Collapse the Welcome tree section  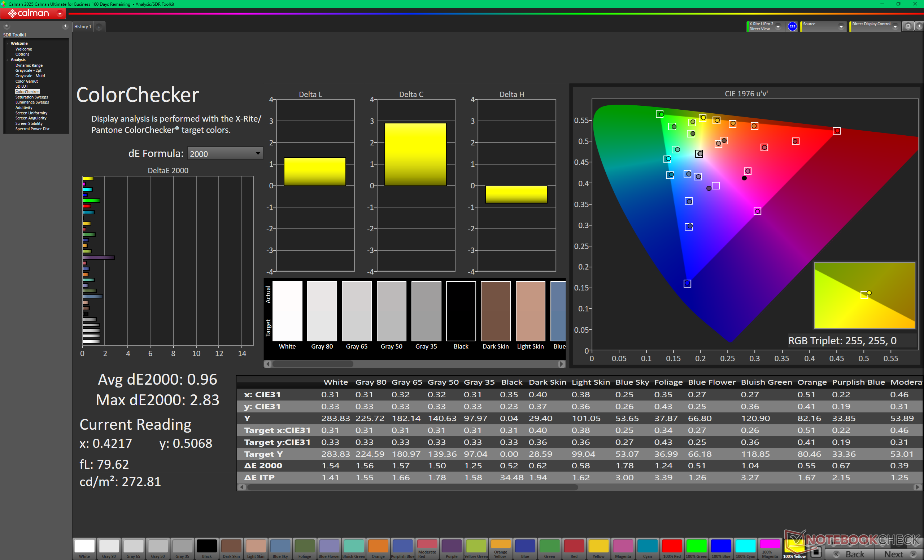(8, 44)
